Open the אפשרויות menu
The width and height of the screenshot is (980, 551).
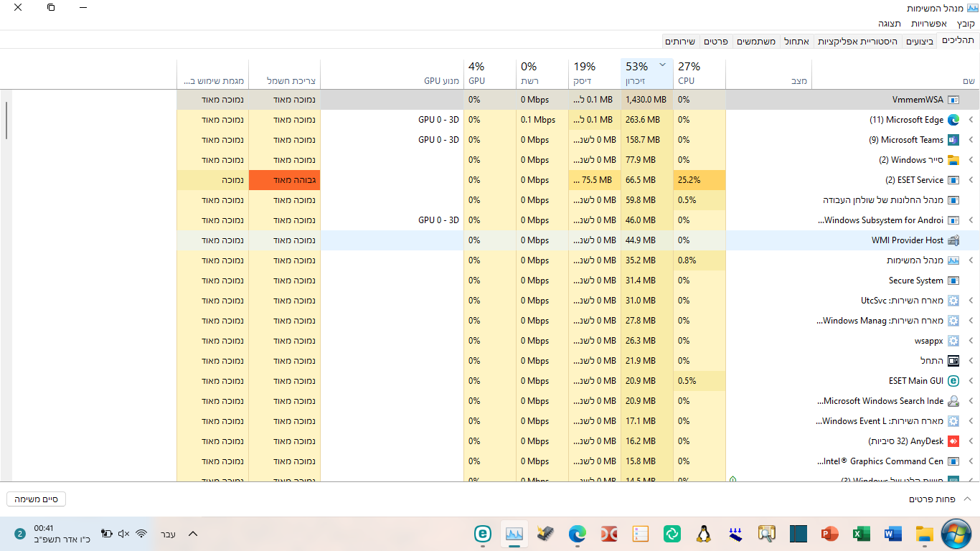[928, 24]
